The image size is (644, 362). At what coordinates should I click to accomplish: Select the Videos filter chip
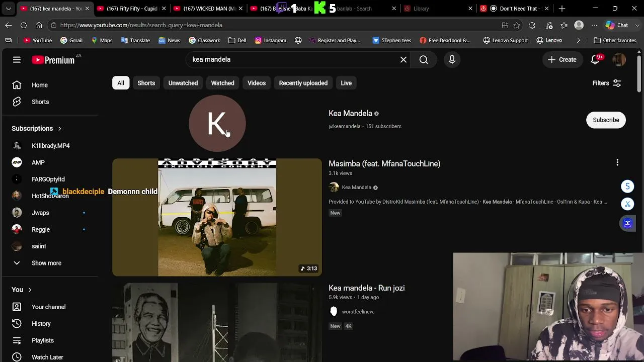pos(257,83)
